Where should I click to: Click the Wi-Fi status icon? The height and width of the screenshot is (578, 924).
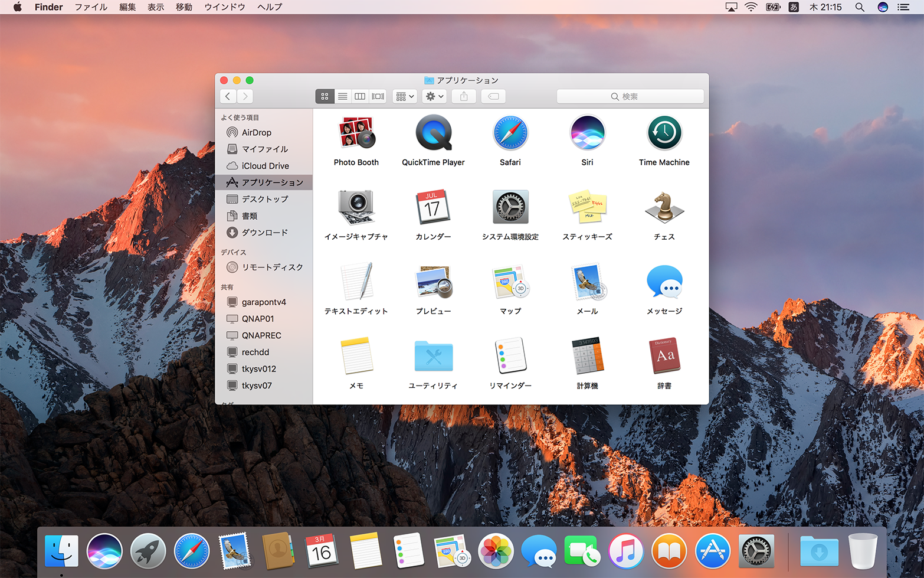pos(751,7)
